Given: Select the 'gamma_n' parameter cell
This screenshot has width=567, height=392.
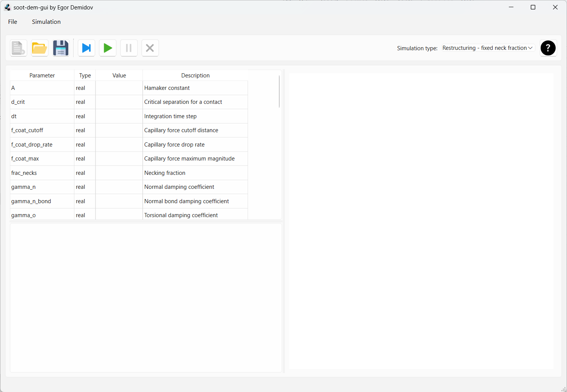Looking at the screenshot, I should (42, 187).
